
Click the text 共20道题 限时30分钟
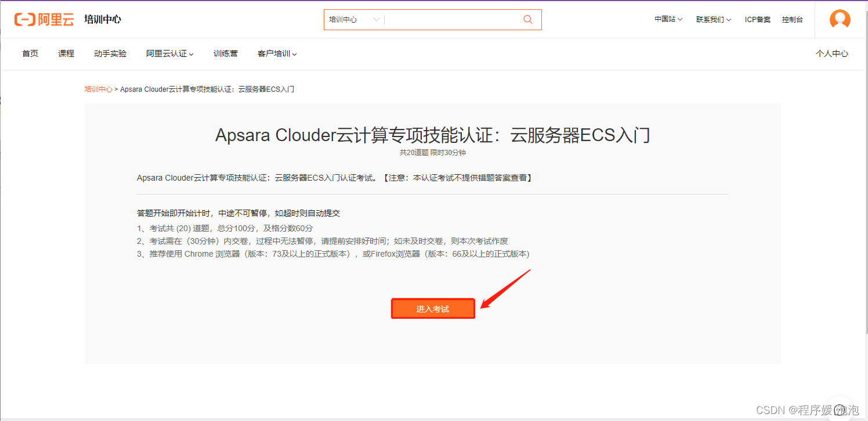[433, 153]
